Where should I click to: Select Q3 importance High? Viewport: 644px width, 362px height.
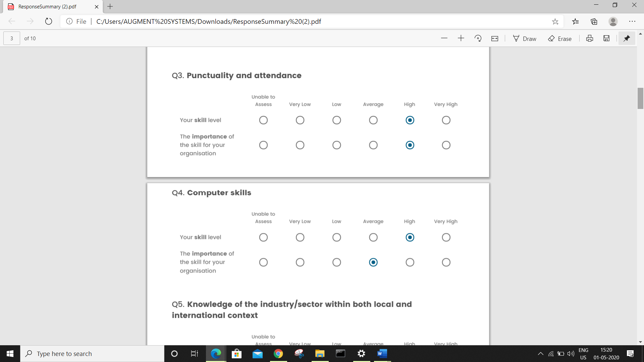(410, 145)
